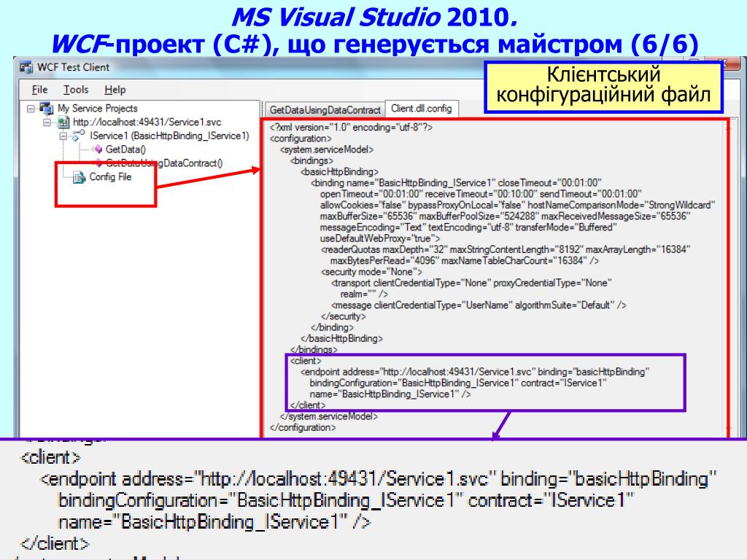Switch to the GetDataUsingDataContract tab
747x560 pixels.
click(325, 110)
